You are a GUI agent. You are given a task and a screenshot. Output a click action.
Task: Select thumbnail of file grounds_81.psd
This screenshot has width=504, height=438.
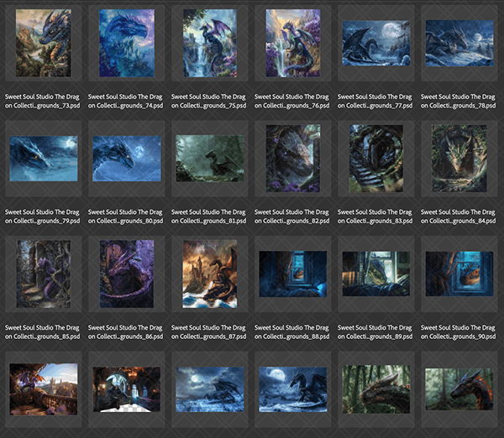coord(210,159)
